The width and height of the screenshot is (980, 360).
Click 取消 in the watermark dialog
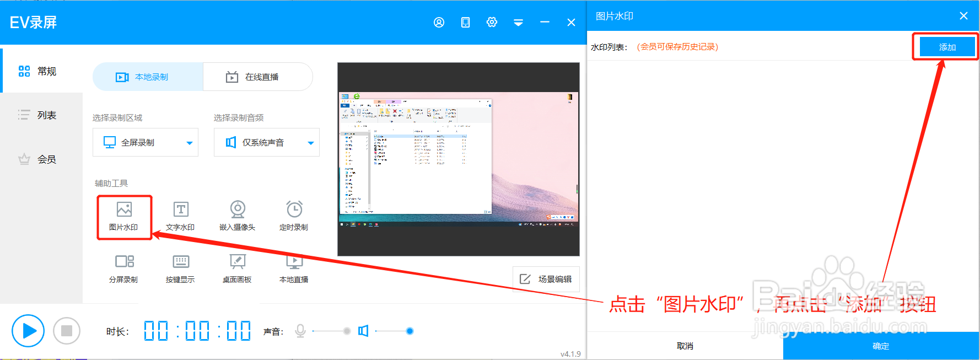click(x=685, y=346)
